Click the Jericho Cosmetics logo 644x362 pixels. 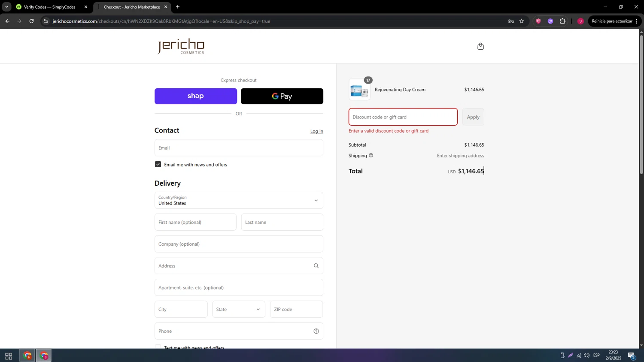(181, 46)
